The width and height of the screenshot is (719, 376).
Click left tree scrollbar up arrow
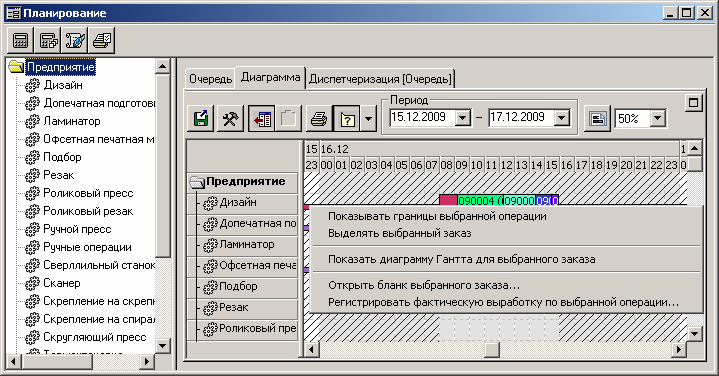point(163,66)
